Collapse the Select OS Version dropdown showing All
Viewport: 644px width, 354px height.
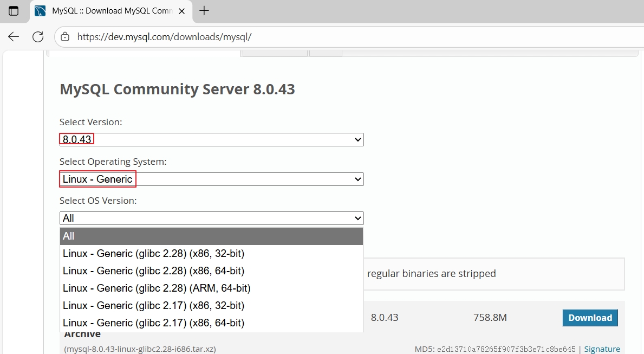[x=212, y=218]
